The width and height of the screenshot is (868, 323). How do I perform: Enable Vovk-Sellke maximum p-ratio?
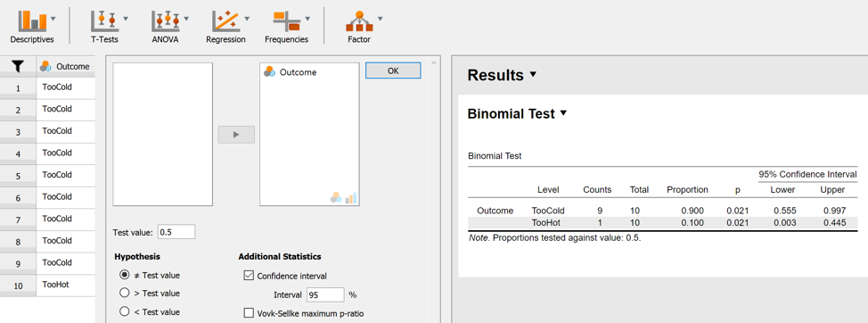click(250, 313)
